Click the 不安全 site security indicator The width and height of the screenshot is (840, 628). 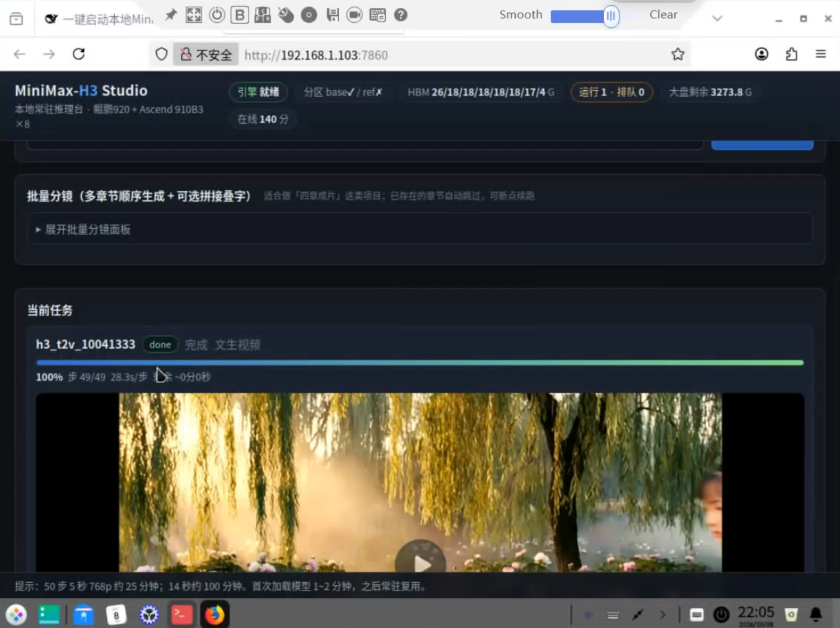point(206,54)
